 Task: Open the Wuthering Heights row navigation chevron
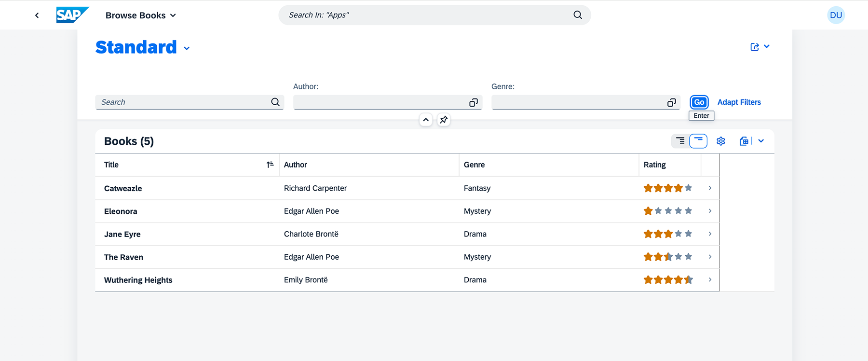(710, 280)
